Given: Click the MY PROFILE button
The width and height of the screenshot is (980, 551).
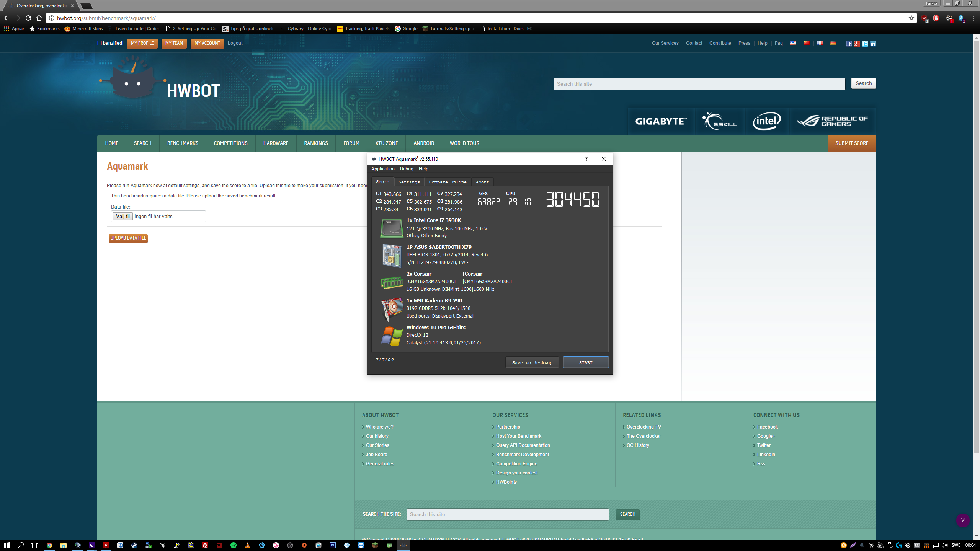Looking at the screenshot, I should coord(142,43).
